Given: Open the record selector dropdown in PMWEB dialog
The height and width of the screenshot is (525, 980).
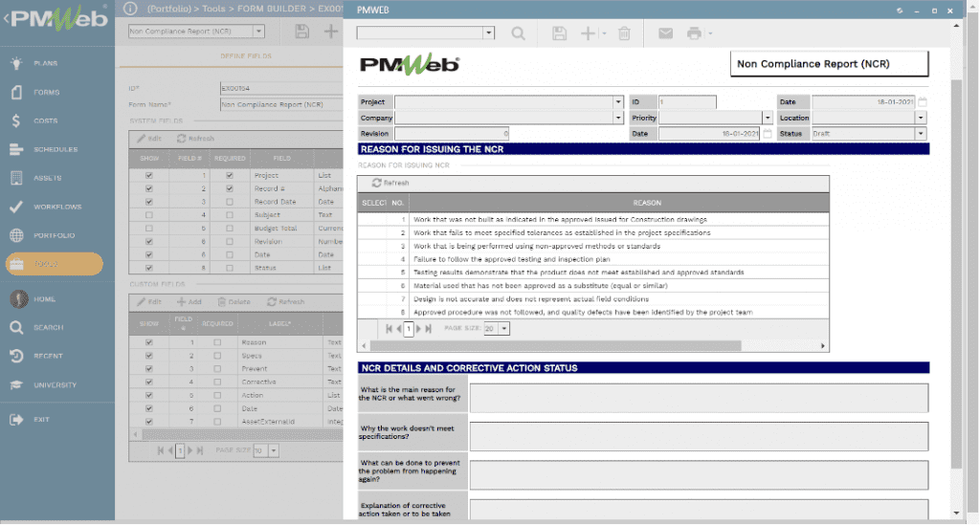Looking at the screenshot, I should pos(489,33).
